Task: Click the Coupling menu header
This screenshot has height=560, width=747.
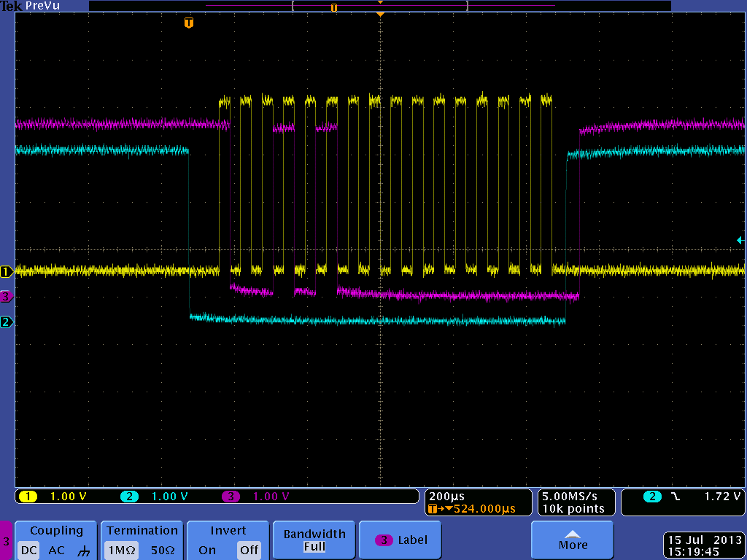Action: pyautogui.click(x=55, y=530)
